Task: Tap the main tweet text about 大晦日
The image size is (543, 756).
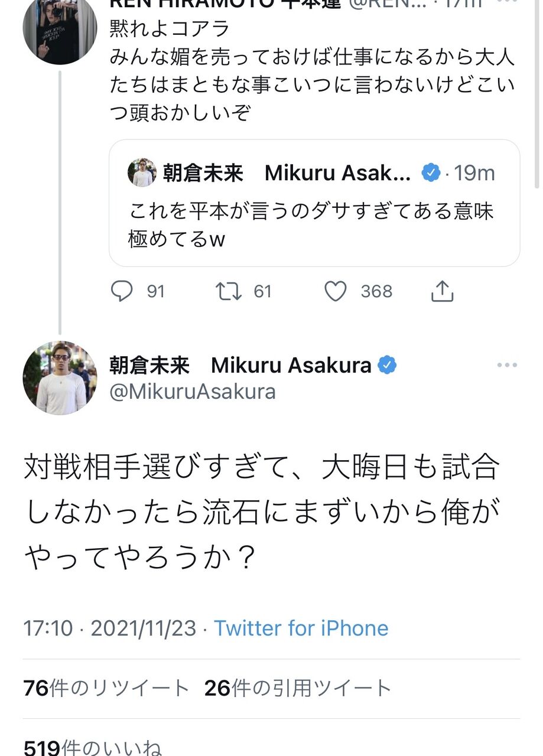Action: pos(262,513)
